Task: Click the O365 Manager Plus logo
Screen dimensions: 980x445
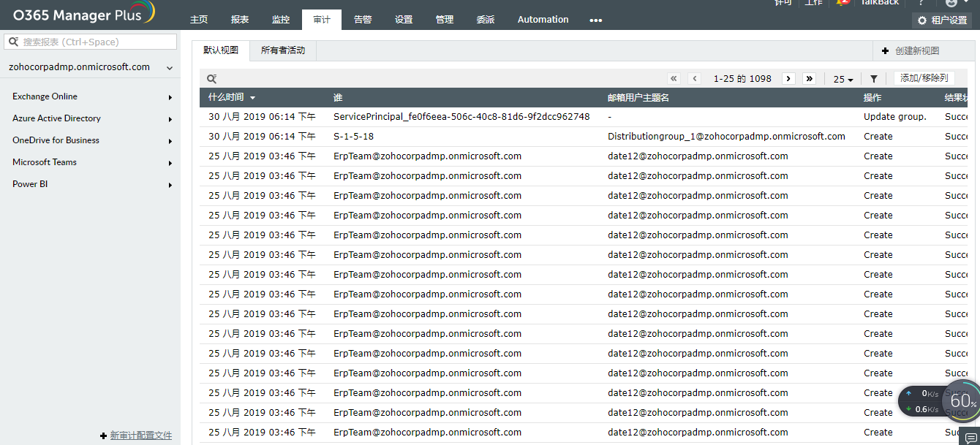Action: (x=84, y=14)
